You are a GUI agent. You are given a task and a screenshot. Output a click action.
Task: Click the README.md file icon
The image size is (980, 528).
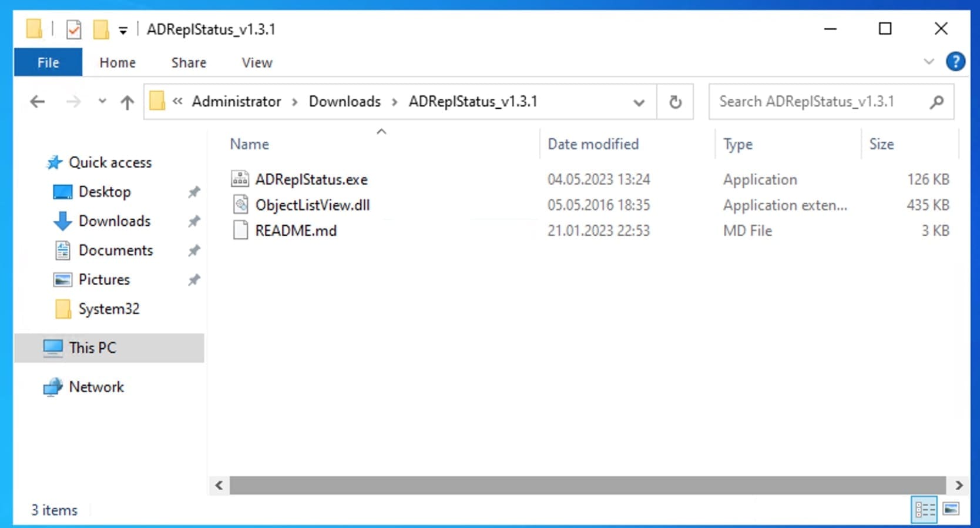coord(240,230)
